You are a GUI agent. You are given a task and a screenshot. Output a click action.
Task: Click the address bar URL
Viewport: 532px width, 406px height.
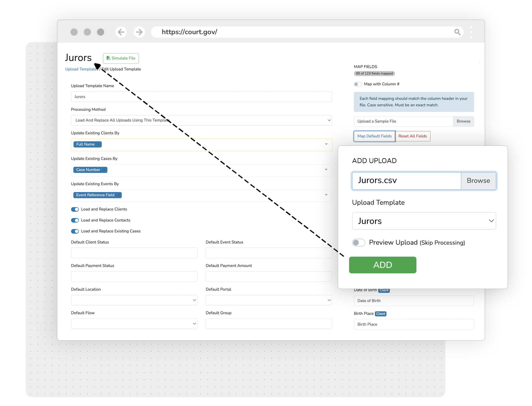coord(189,32)
